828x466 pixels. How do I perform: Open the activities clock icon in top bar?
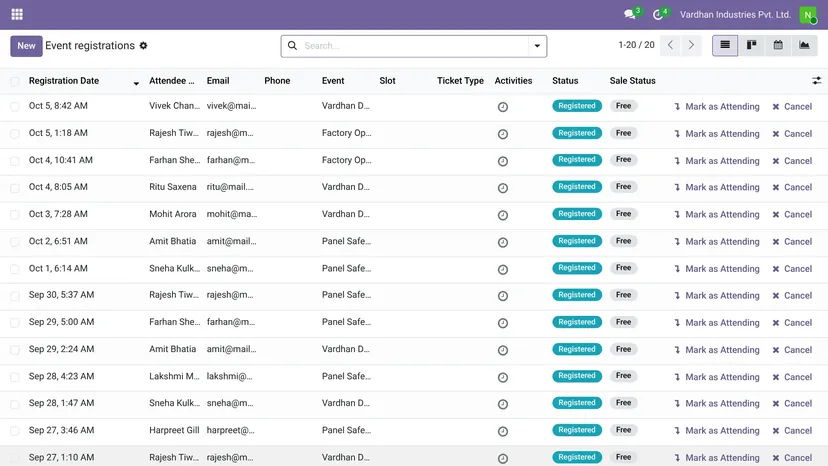click(x=657, y=14)
